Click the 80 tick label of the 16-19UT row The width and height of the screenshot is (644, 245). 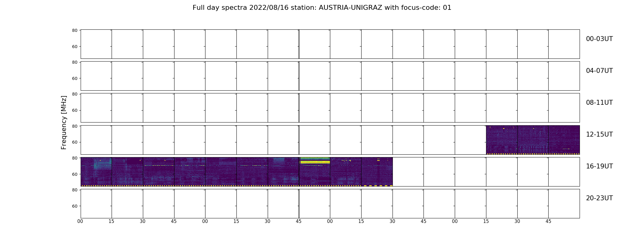click(x=75, y=158)
